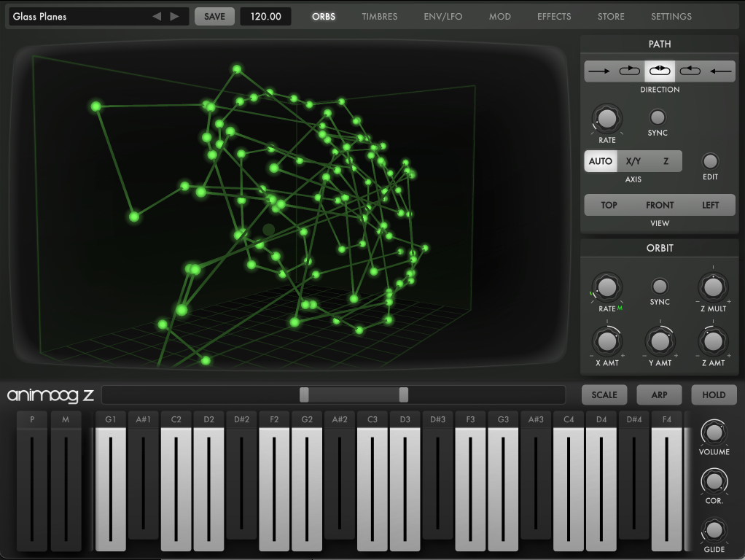Viewport: 745px width, 560px height.
Task: Click the Path Rate knob
Action: pos(607,119)
